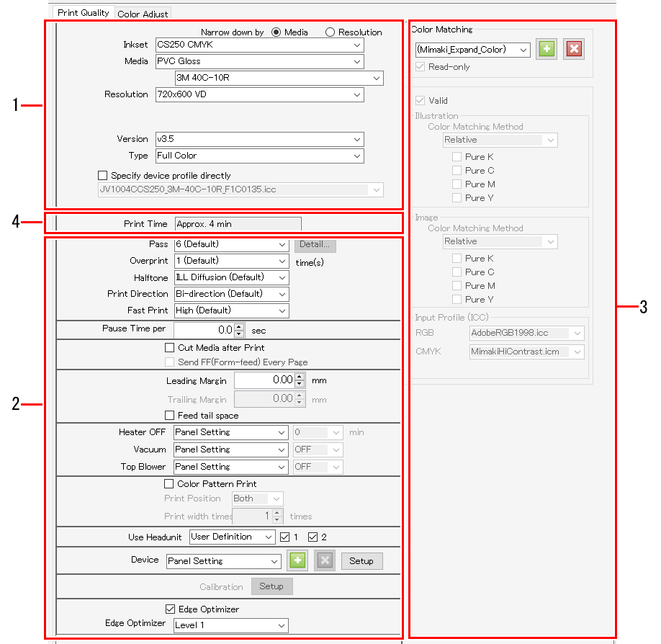Add a new Device setting entry
Image resolution: width=661 pixels, height=644 pixels.
tap(297, 560)
